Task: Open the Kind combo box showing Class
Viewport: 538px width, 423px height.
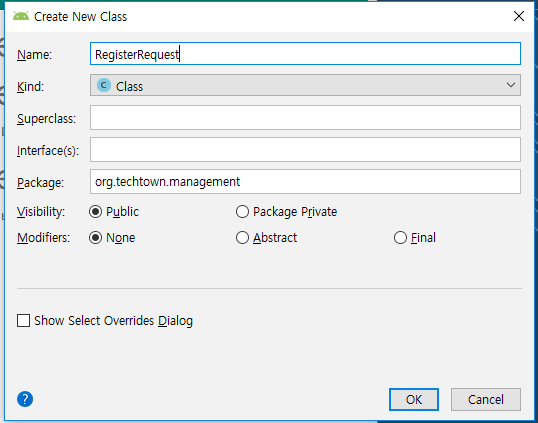Action: pos(305,85)
